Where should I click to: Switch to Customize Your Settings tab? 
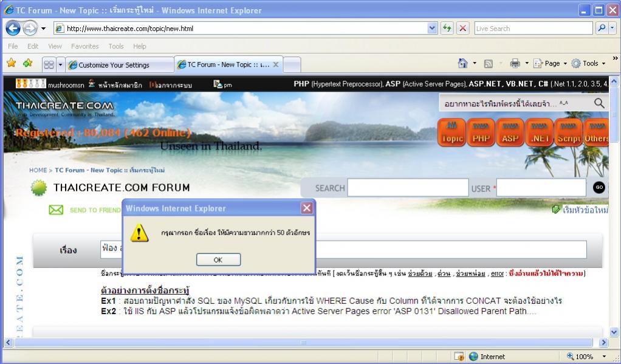[119, 65]
